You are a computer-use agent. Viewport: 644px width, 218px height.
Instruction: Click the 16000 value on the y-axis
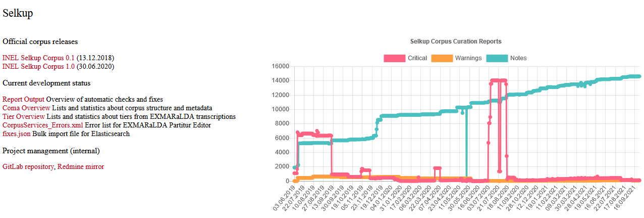click(280, 66)
